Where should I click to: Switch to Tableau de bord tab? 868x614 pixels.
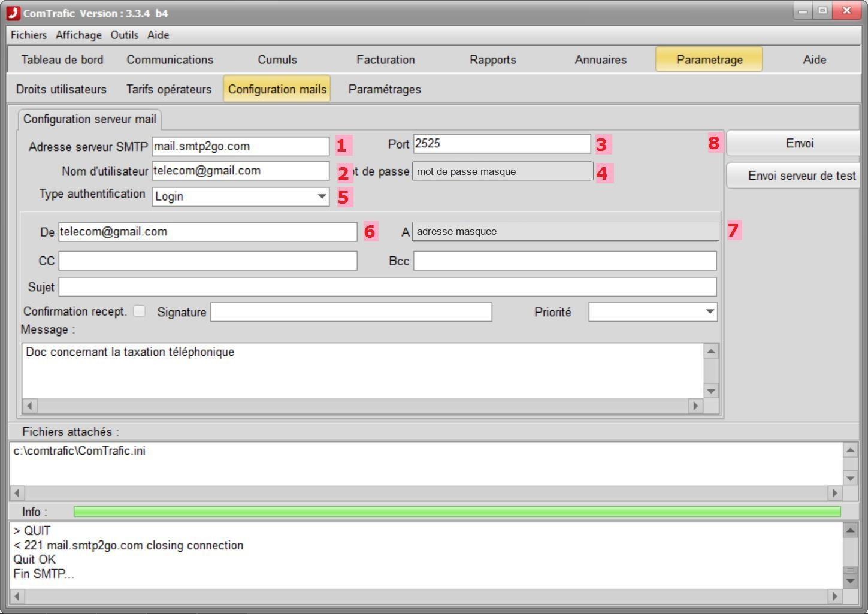click(62, 59)
